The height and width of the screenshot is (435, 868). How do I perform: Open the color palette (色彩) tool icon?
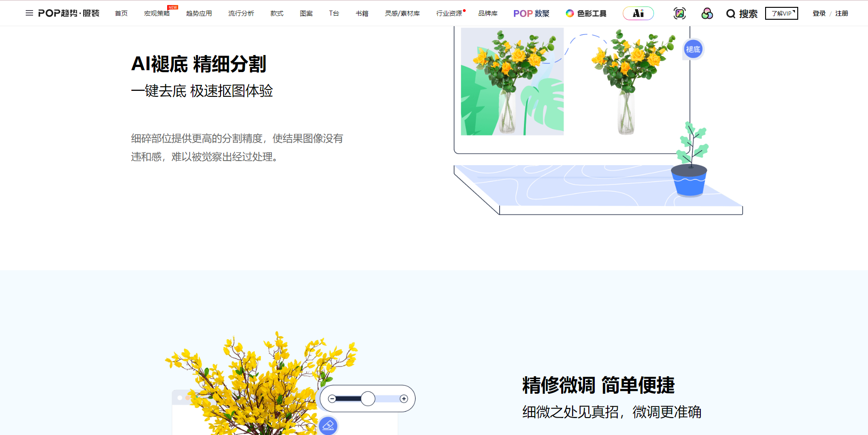[x=707, y=13]
